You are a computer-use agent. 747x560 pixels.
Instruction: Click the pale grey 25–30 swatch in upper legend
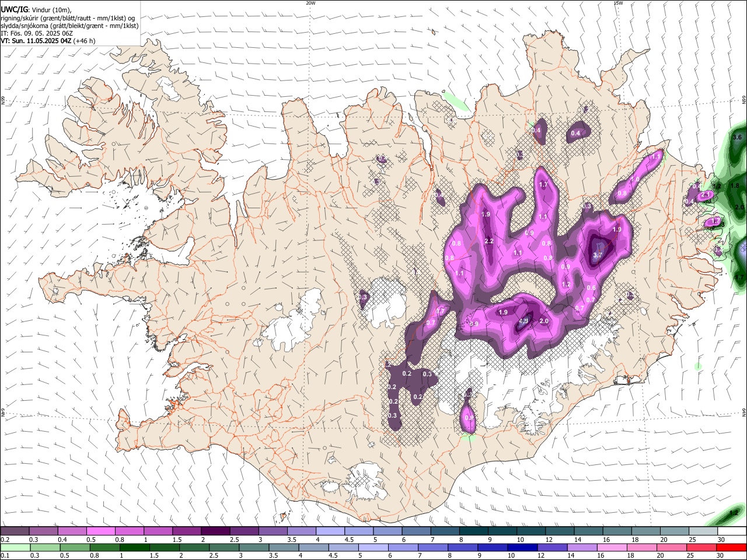(703, 531)
